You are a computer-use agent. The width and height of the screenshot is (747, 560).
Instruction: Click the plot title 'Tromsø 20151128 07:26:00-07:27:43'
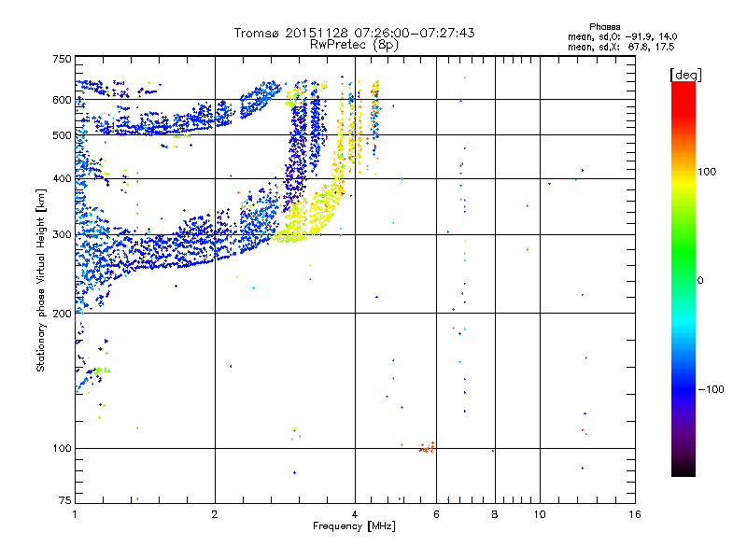pyautogui.click(x=354, y=33)
